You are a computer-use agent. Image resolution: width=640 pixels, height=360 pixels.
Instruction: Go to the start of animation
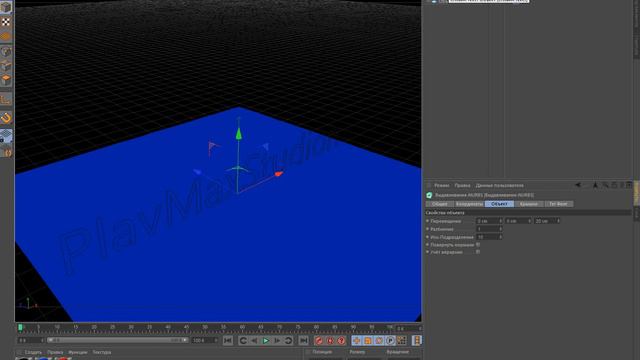point(228,340)
